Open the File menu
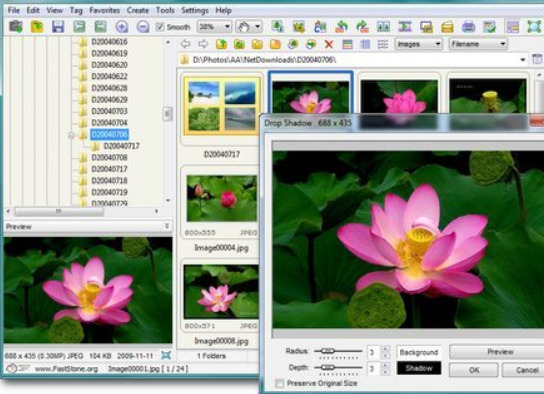Viewport: 544px width, 394px height. pyautogui.click(x=14, y=10)
